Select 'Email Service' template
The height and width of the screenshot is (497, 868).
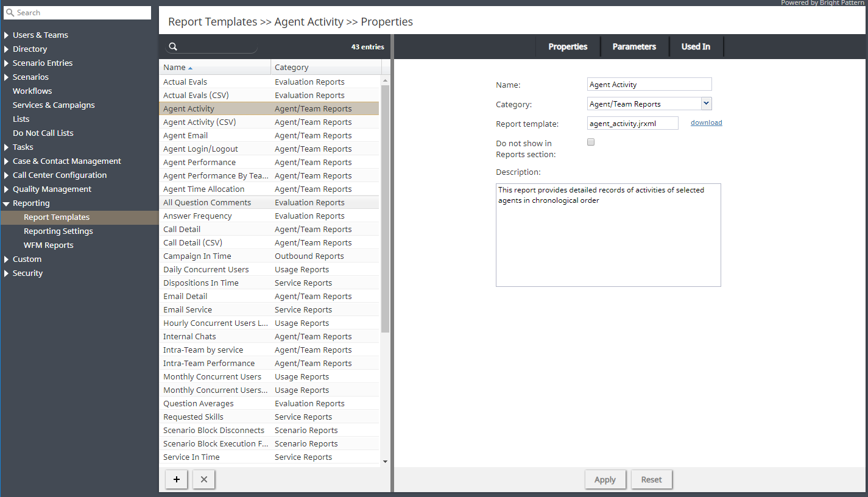[x=269, y=309]
